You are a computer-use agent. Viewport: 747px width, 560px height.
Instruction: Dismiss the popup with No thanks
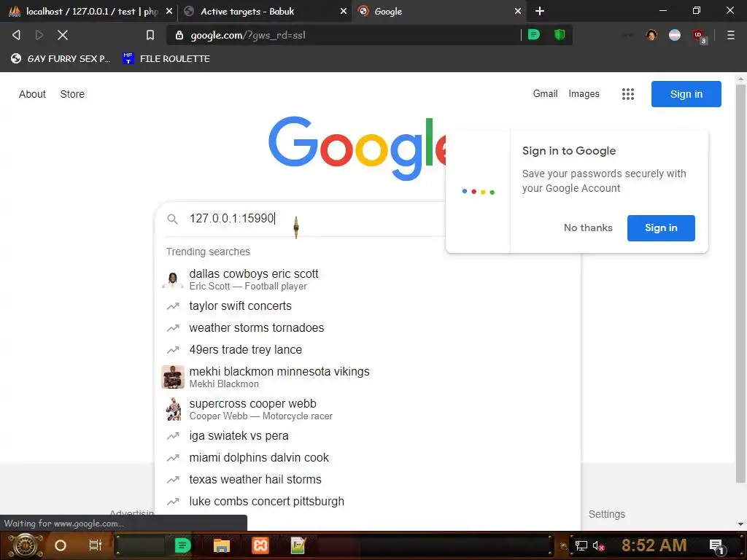tap(588, 228)
